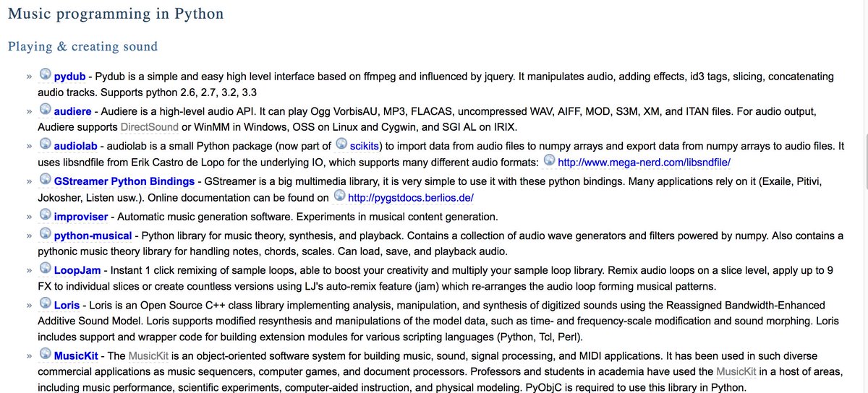The image size is (868, 393).
Task: Click the globe icon beside python-musical
Action: 45,233
